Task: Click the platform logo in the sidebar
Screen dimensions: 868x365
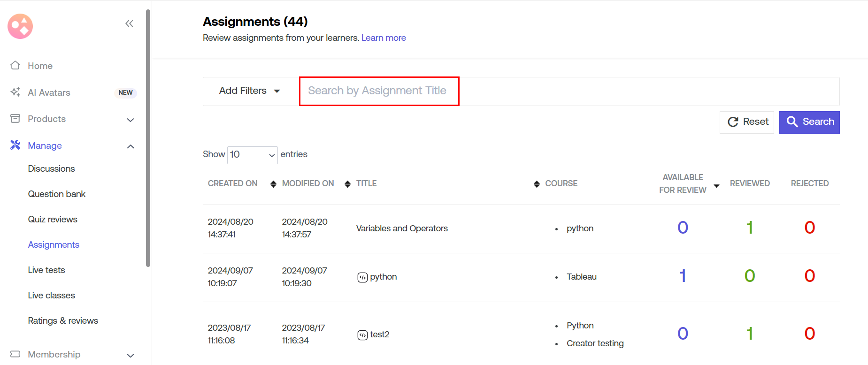Action: pos(20,26)
